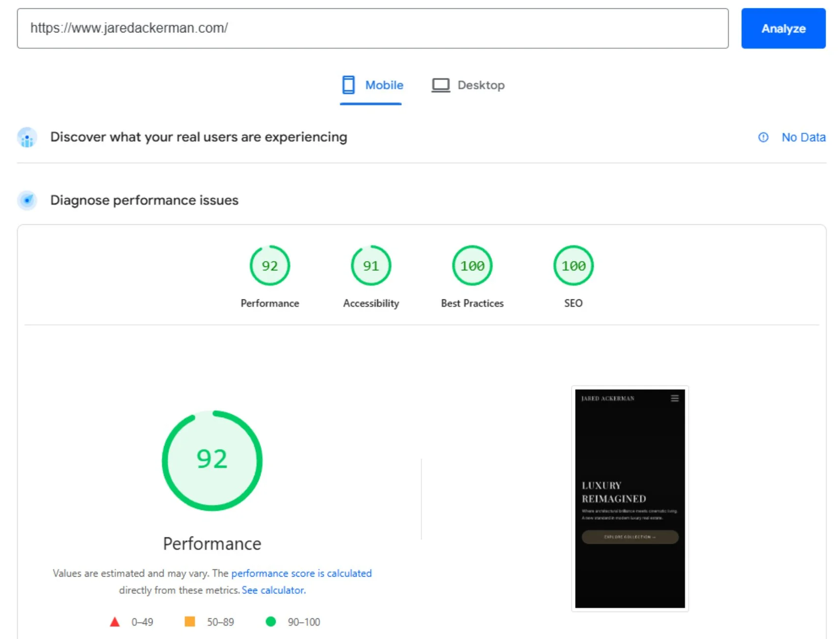Switch to the Mobile tab

(384, 85)
